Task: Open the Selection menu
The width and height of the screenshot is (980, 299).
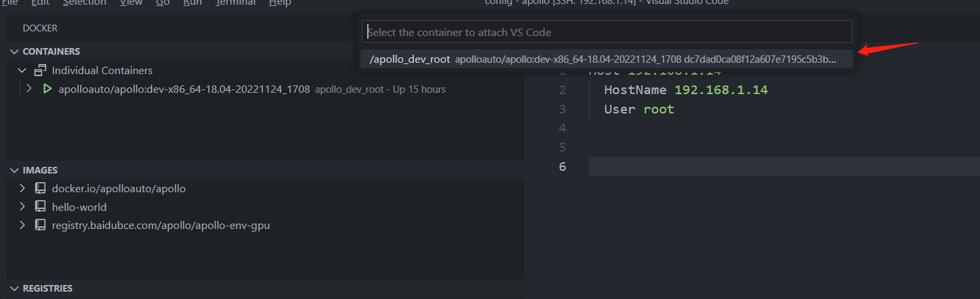Action: tap(84, 3)
